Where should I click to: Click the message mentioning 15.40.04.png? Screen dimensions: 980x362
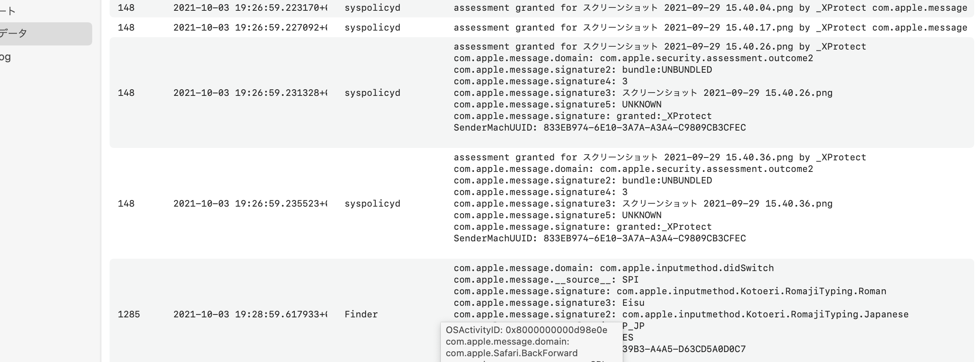[710, 8]
